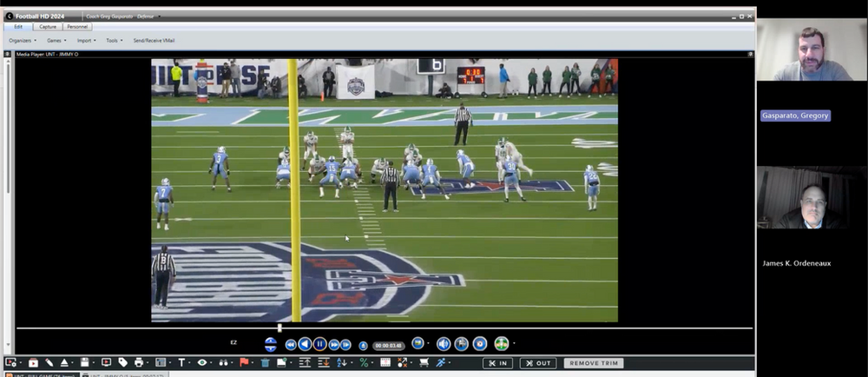Click the playback scrubber handle on timeline

coord(279,328)
